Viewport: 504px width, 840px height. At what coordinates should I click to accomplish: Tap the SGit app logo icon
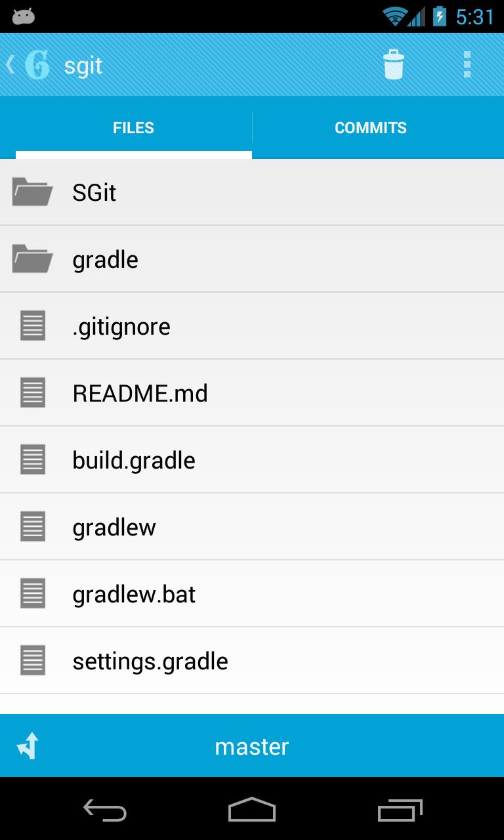(37, 65)
